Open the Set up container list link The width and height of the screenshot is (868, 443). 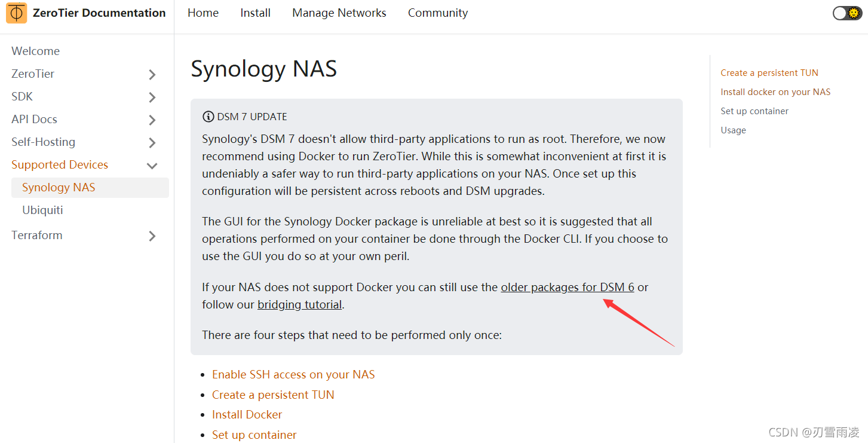click(254, 435)
